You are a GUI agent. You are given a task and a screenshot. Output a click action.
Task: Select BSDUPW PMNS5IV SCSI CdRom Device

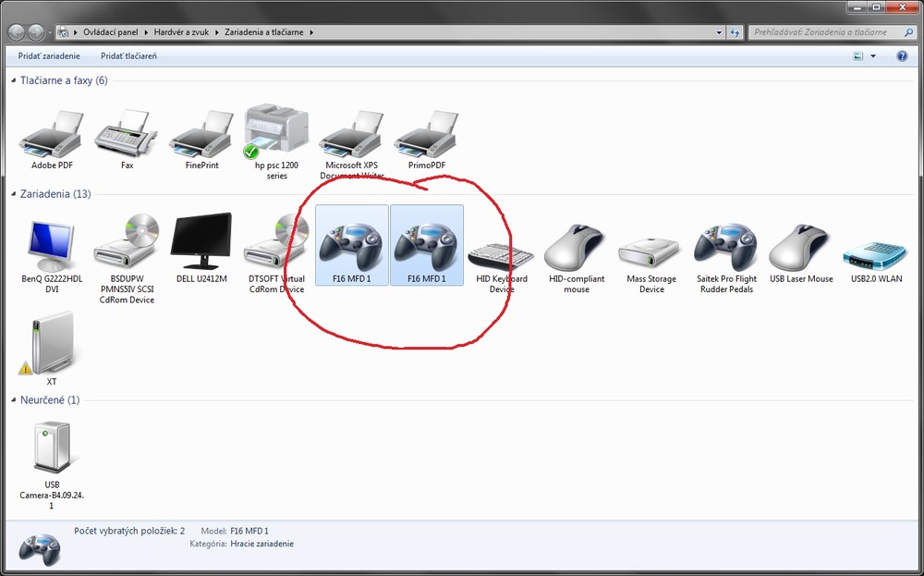coord(127,241)
